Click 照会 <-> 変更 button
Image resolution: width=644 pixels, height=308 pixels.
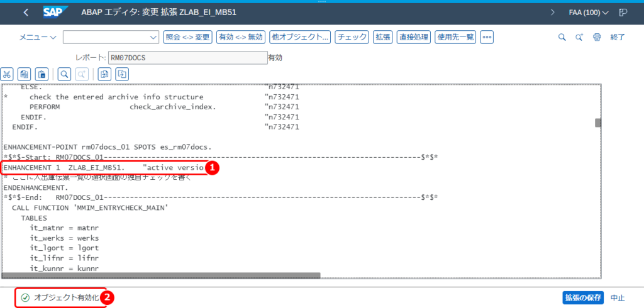(x=187, y=37)
